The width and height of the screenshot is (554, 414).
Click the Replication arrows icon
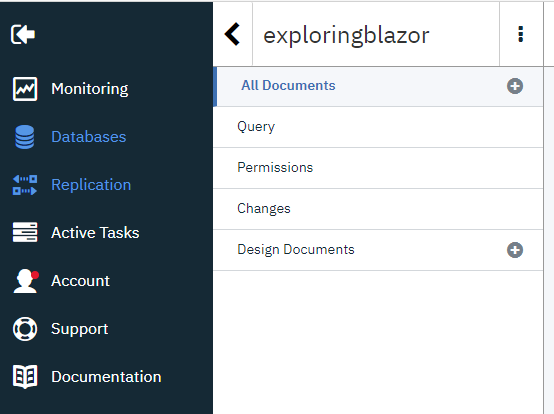[x=25, y=185]
